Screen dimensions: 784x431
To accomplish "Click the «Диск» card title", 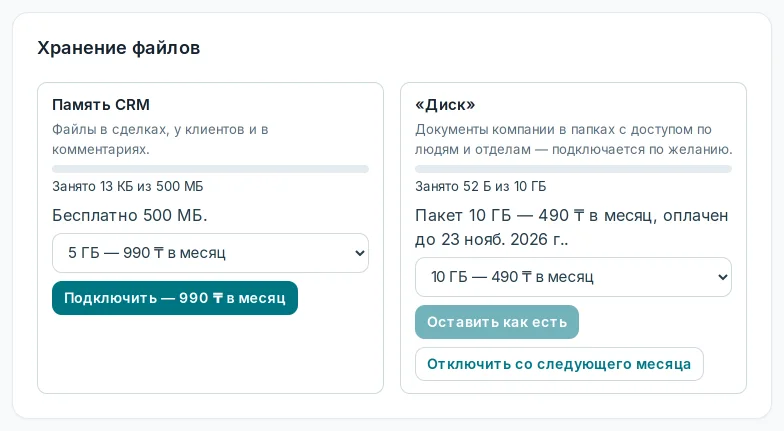I will 445,104.
